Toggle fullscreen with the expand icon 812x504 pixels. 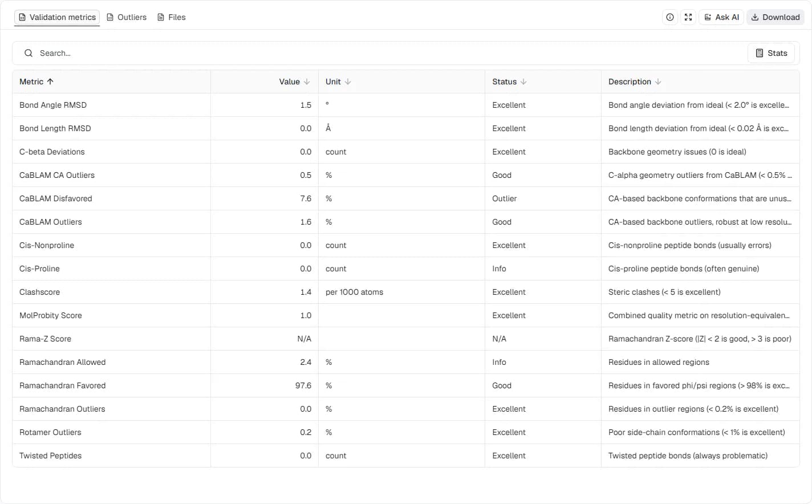[688, 17]
